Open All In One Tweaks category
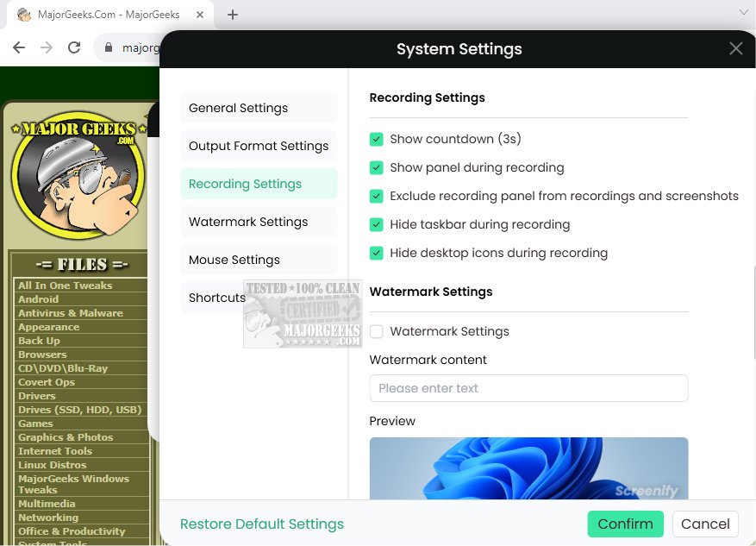Viewport: 756px width, 546px height. coord(66,286)
